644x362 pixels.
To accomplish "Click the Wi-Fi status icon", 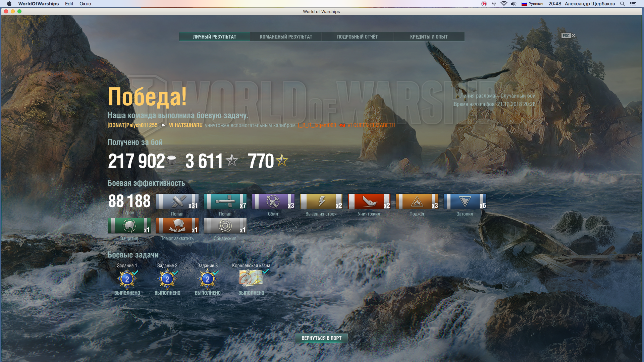I will click(504, 4).
